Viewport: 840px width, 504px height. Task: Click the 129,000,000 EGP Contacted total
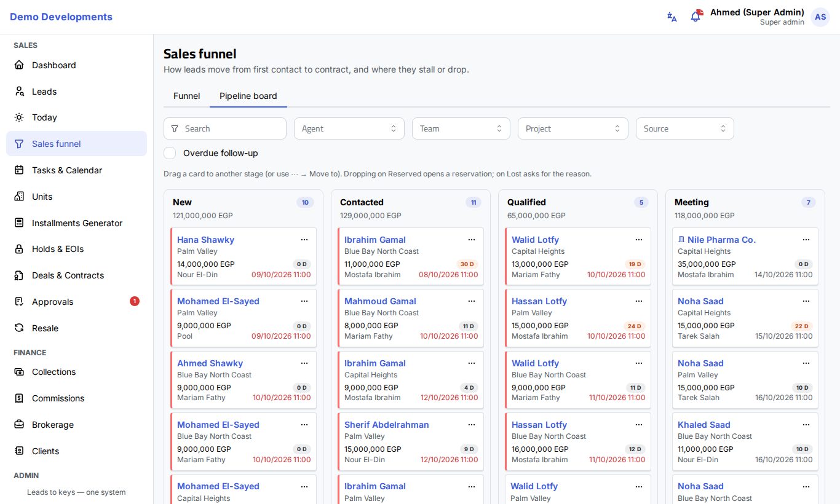coord(371,216)
